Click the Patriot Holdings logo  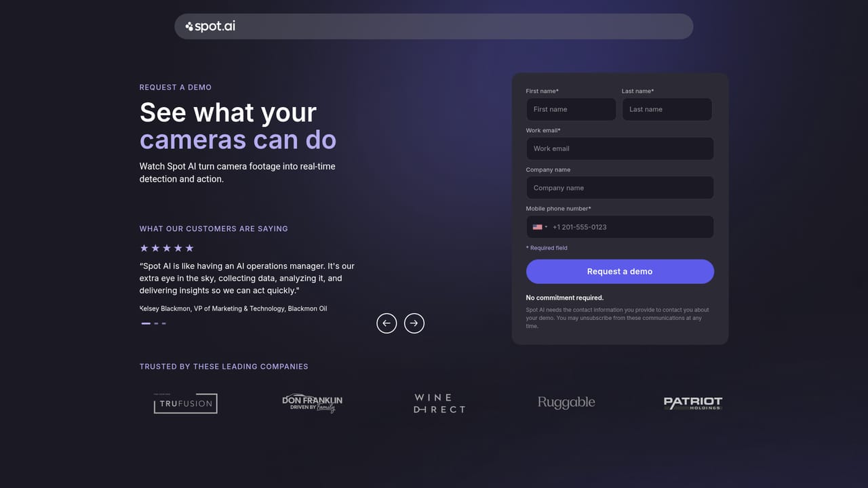tap(693, 403)
